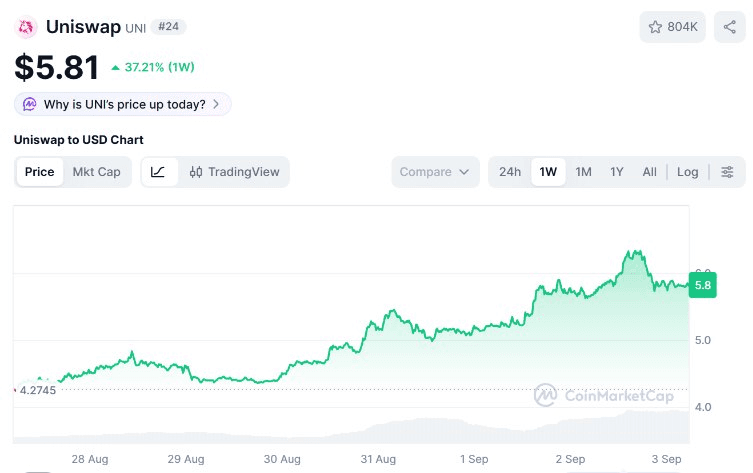
Task: Select the 24h time range tab
Action: (x=510, y=172)
